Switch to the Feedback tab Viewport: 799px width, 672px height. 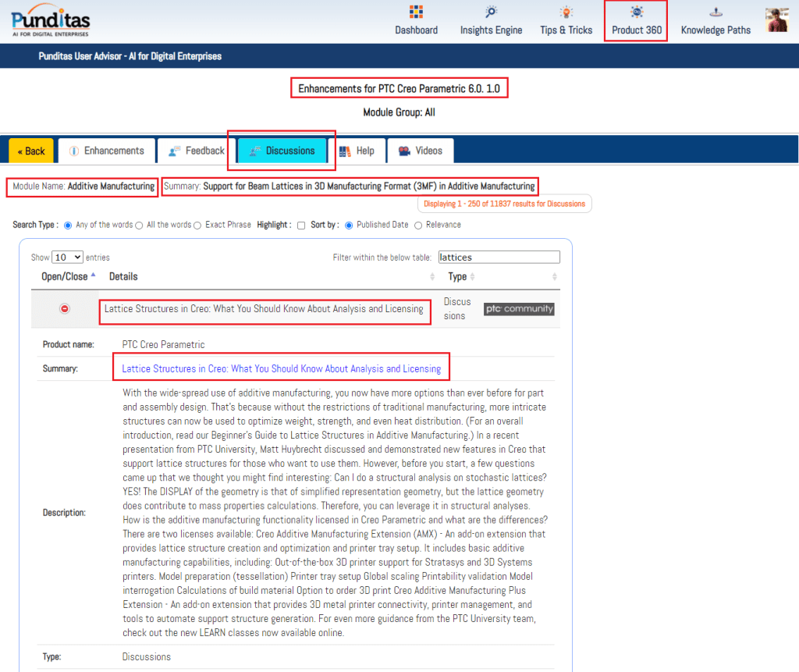[x=197, y=151]
